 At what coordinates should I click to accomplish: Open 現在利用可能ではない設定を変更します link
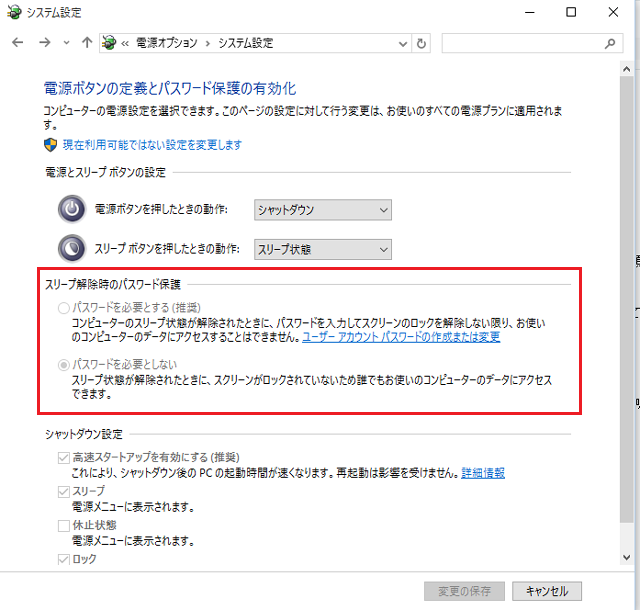click(152, 145)
